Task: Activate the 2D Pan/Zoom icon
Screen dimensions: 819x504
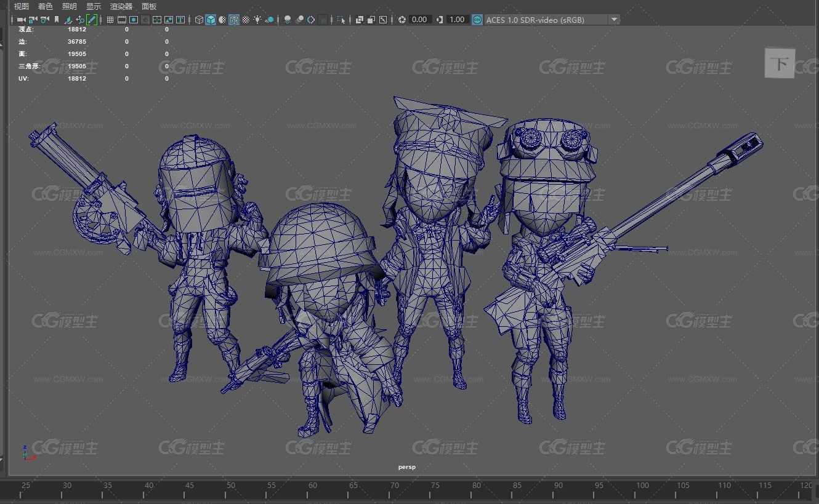Action: [80, 20]
